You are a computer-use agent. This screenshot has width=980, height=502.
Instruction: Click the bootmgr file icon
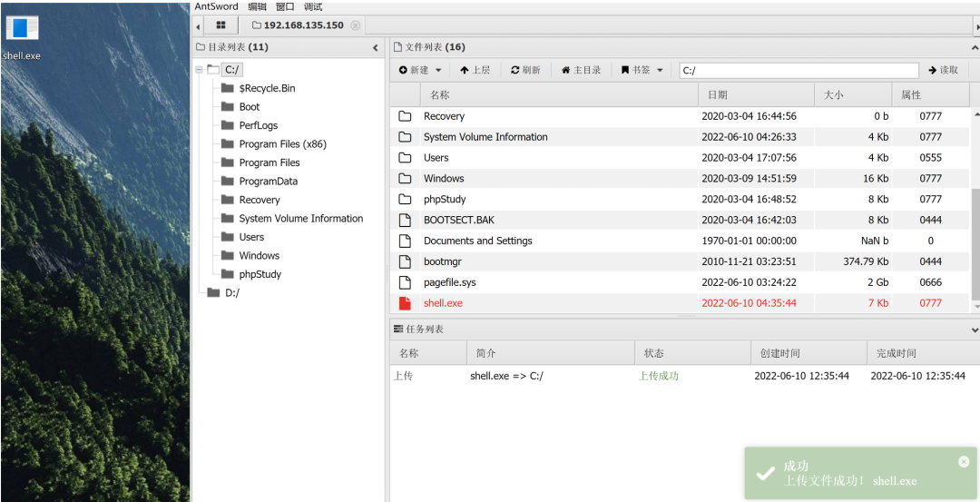point(405,261)
